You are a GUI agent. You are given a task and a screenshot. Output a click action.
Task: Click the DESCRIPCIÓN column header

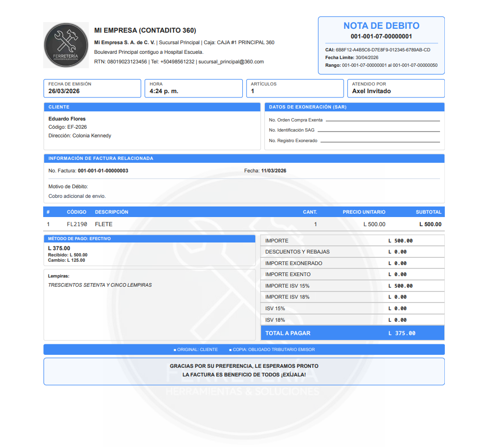112,212
